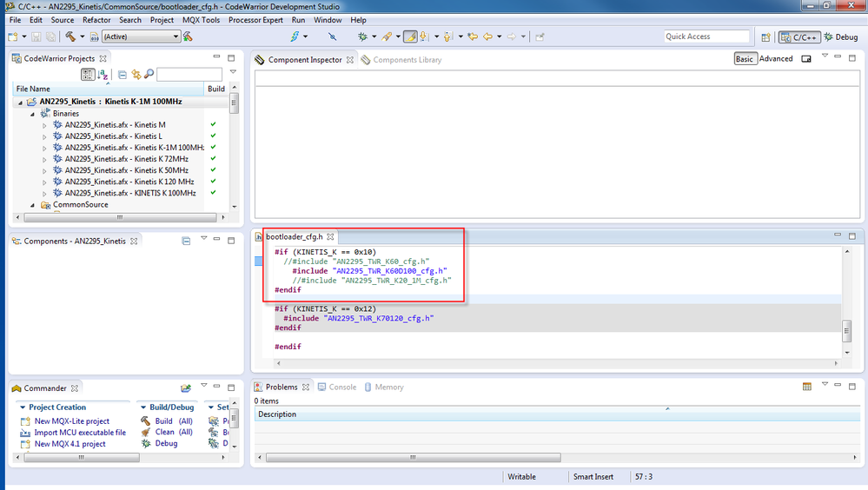
Task: Click the Debug bug icon in toolbar
Action: tap(363, 36)
